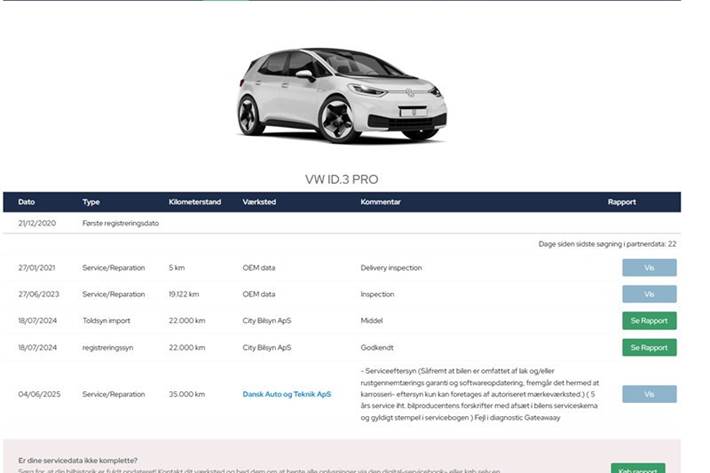Click Er dine servicedata ikke komplette heading
The width and height of the screenshot is (710, 473).
tap(77, 460)
